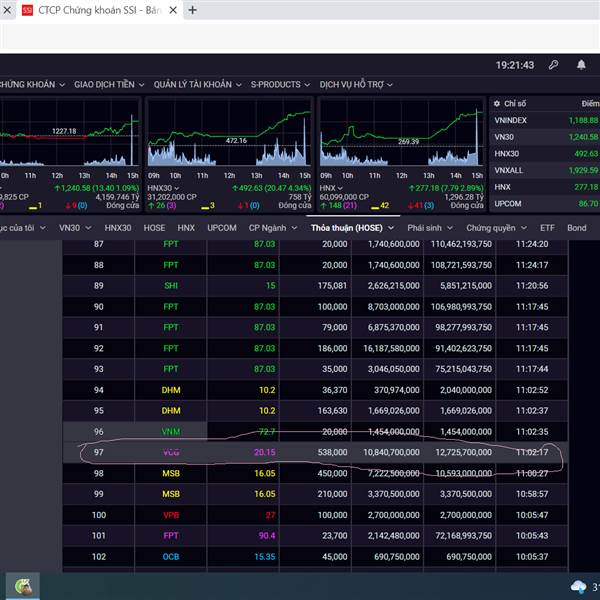Click price 90.4 in row 101

pyautogui.click(x=267, y=536)
